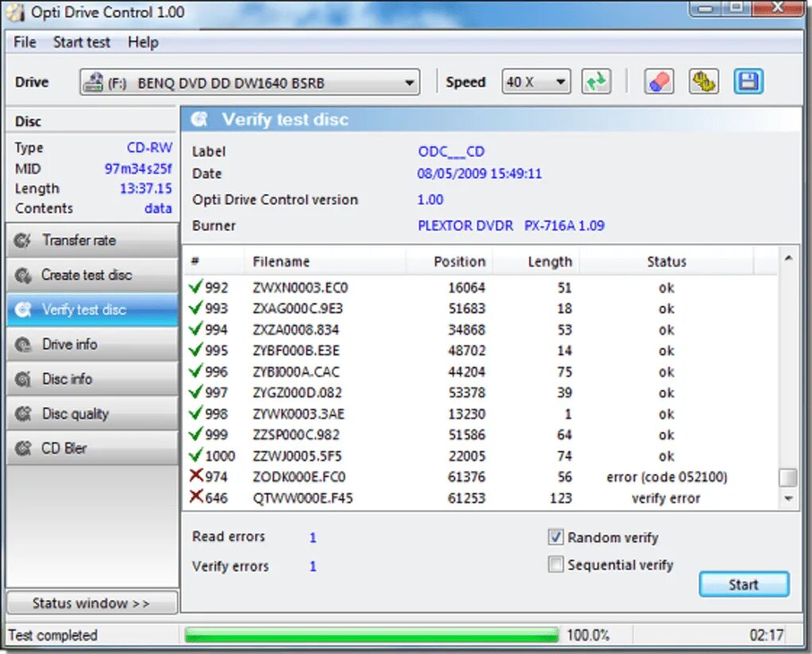Enable the Sequential verify checkbox

point(556,564)
